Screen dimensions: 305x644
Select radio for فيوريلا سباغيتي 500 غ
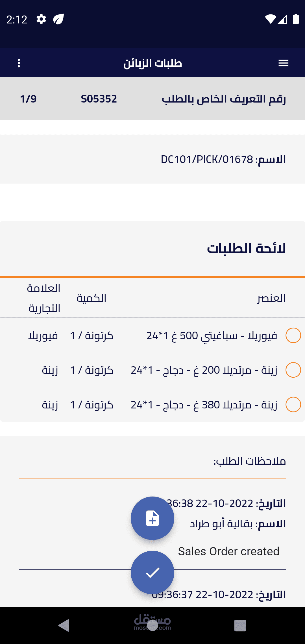coord(293,336)
